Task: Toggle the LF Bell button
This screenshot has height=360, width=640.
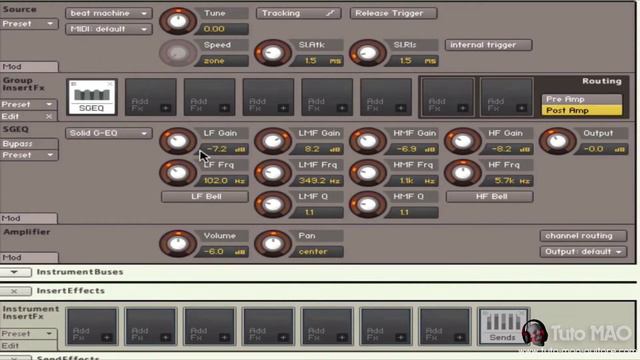Action: [x=205, y=196]
